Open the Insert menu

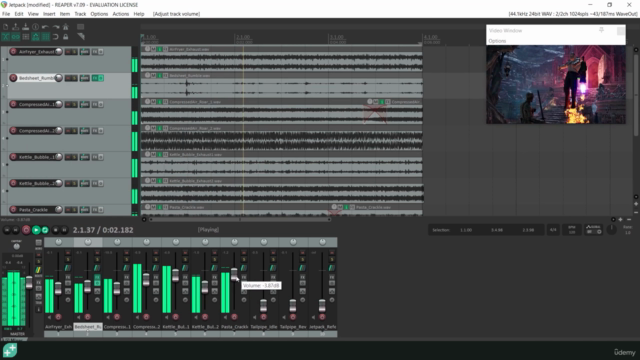[x=49, y=14]
